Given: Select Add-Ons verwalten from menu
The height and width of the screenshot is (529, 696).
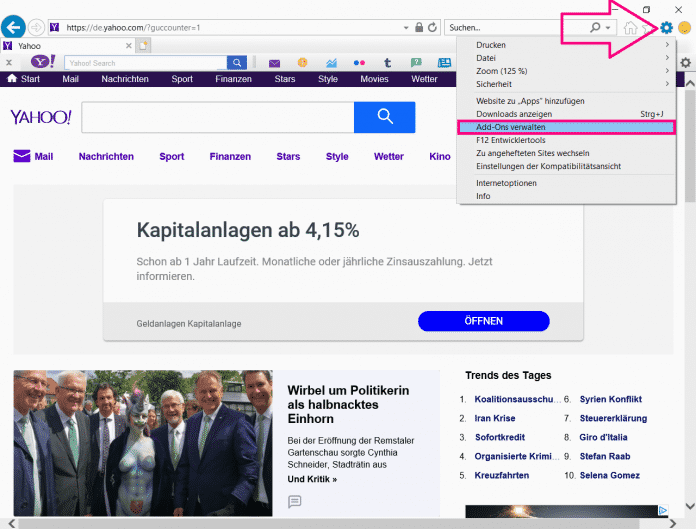Looking at the screenshot, I should (566, 127).
